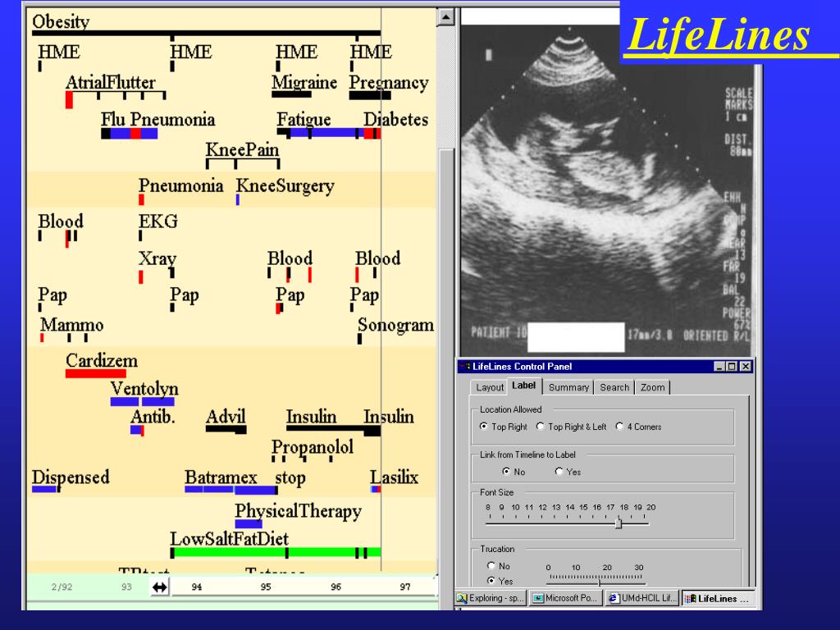Click the Xray label
Screen dimensions: 840x630
(x=157, y=258)
